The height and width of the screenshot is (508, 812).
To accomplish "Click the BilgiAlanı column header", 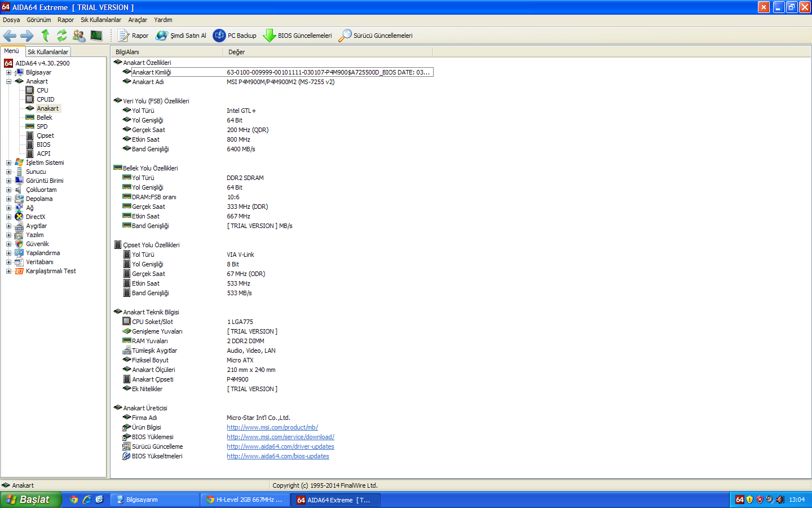I will (x=167, y=52).
